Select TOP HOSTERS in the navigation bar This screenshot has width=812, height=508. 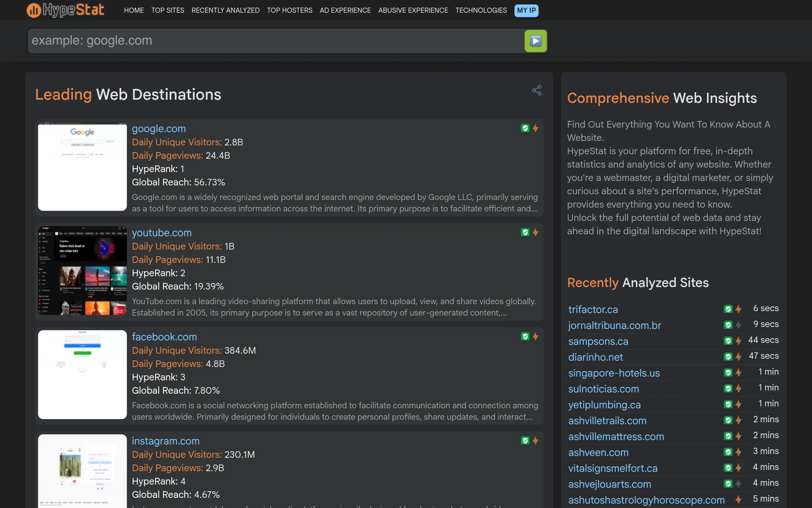[290, 10]
